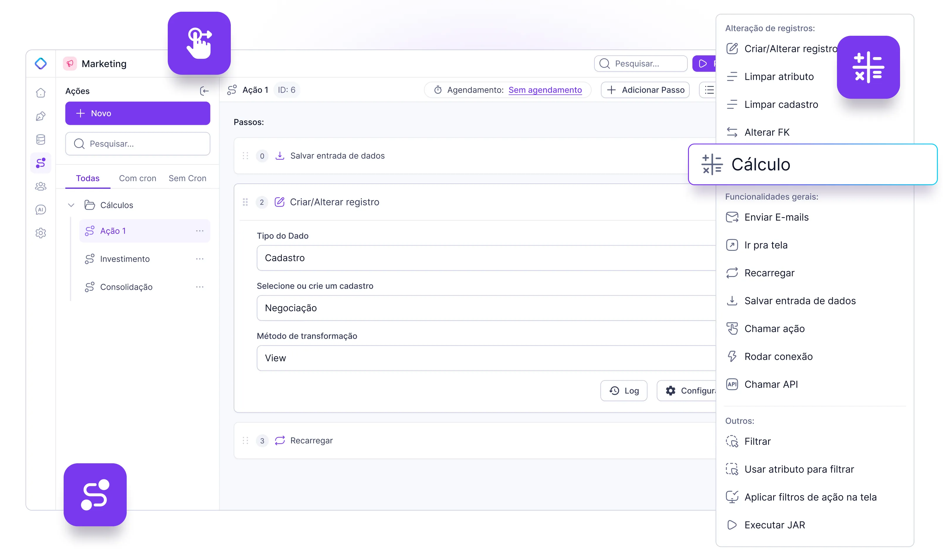
Task: Click the Novo button
Action: click(x=138, y=113)
